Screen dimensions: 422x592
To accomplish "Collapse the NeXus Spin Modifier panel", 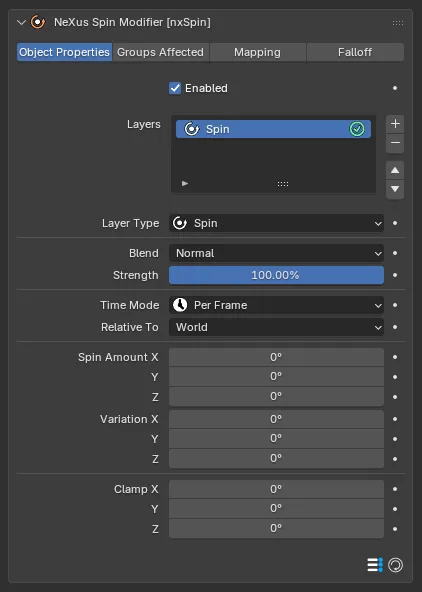I will (22, 23).
